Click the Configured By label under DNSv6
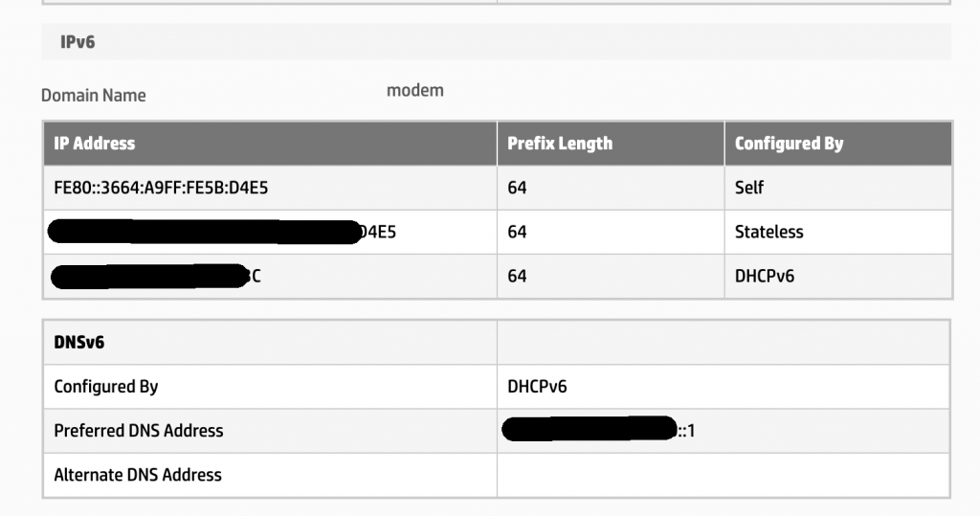 coord(106,387)
